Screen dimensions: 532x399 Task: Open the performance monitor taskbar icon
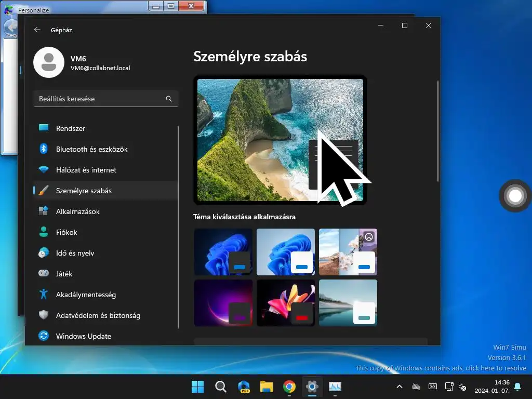[x=335, y=387]
